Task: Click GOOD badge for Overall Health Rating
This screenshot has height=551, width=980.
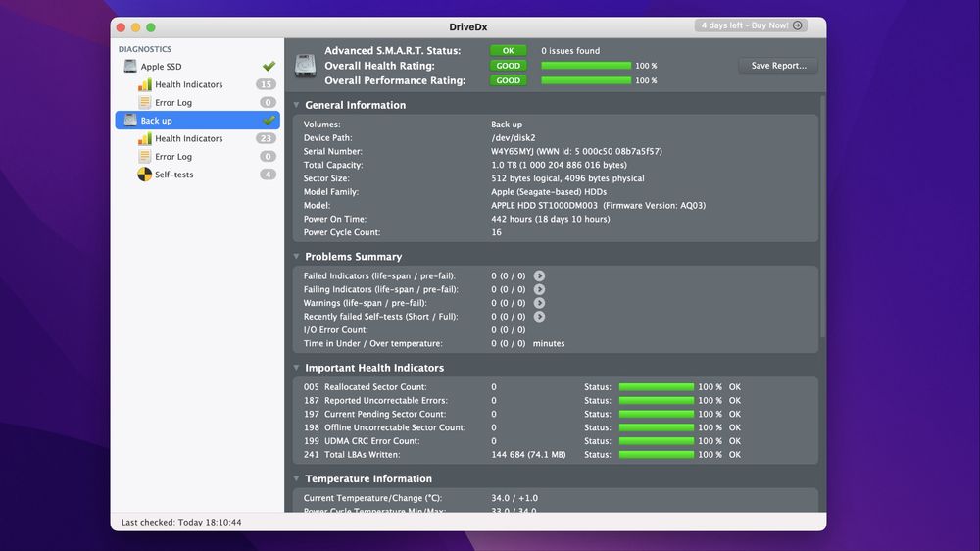Action: click(508, 66)
